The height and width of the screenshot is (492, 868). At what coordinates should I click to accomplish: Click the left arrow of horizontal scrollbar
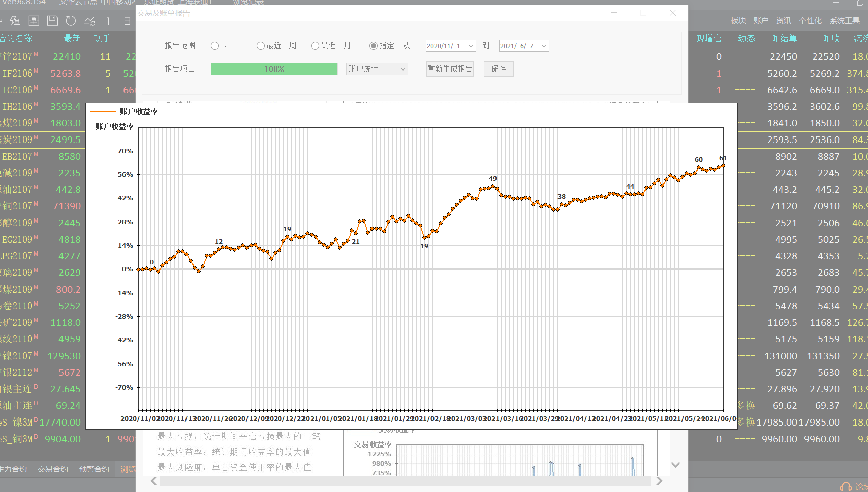(154, 481)
